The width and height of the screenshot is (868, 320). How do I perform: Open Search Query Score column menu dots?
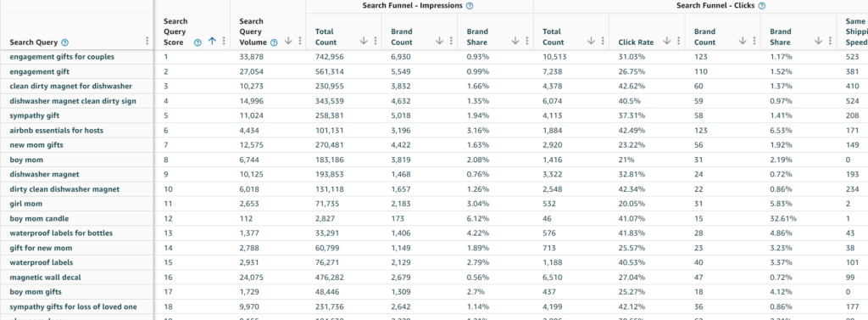[224, 41]
